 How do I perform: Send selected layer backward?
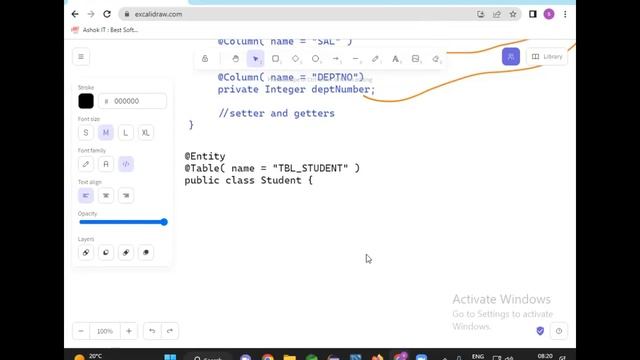pyautogui.click(x=106, y=253)
